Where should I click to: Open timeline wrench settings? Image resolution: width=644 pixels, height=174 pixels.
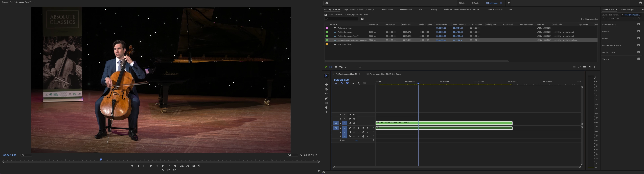359,83
